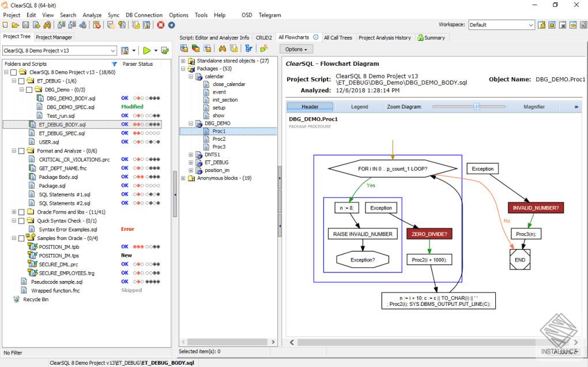588x367 pixels.
Task: Tick the ET_DEBUG folder checkbox
Action: pos(21,81)
